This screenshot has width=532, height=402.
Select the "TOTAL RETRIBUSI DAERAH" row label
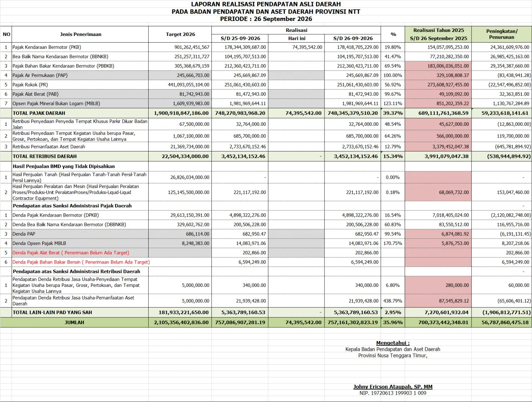45,156
